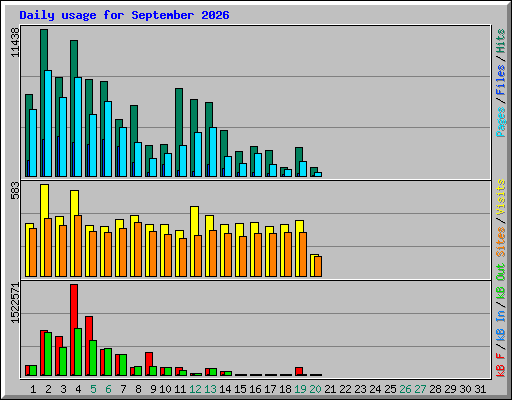The image size is (512, 400).
Task: Select the dark green Hits bar for day 19
Action: click(299, 154)
